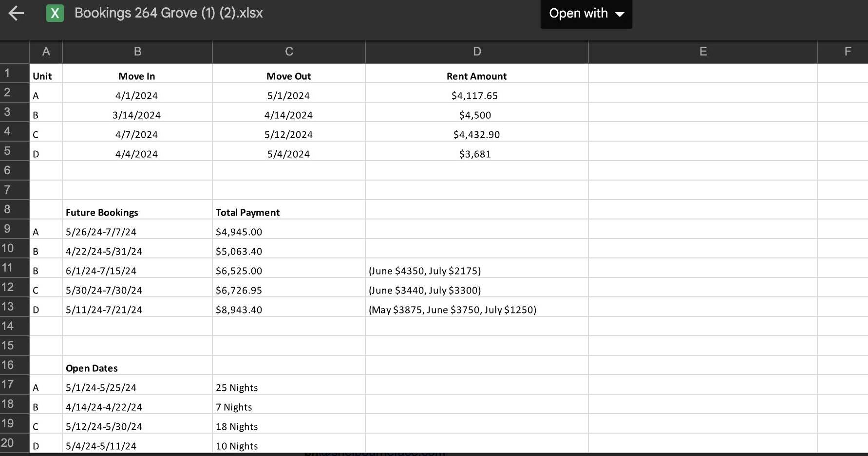
Task: Select the $4,500 rent cell
Action: click(477, 112)
